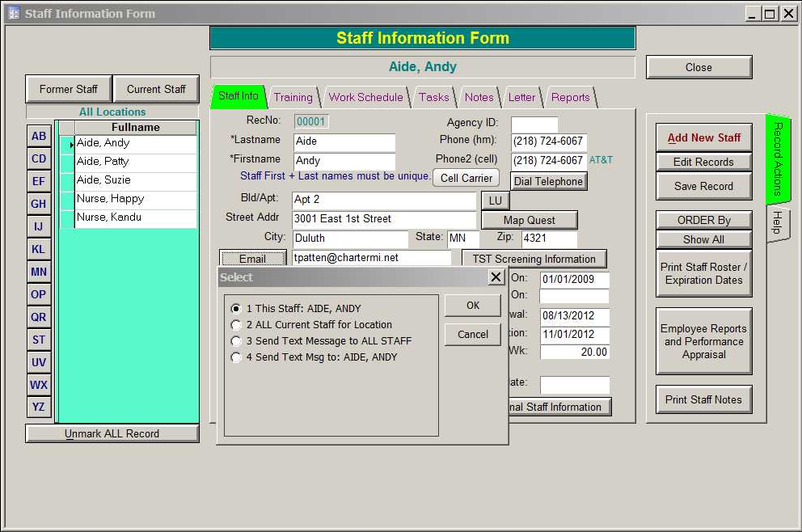Cancel the Select dialog
Viewport: 802px width, 532px height.
472,334
